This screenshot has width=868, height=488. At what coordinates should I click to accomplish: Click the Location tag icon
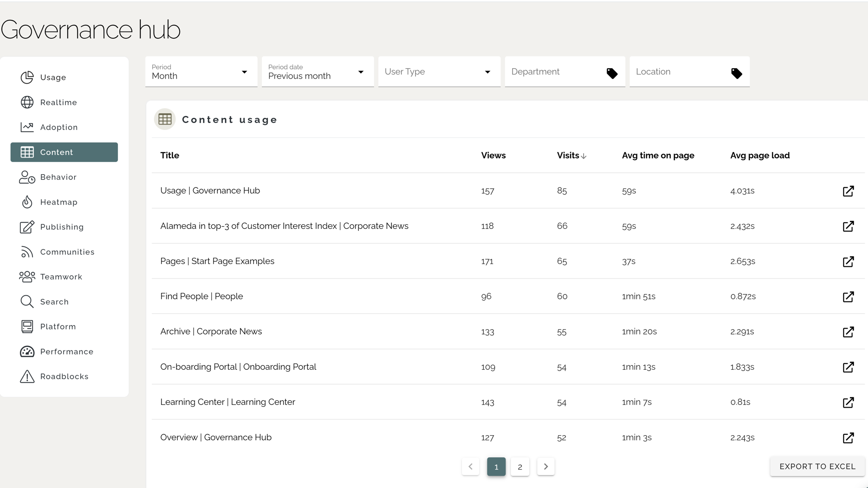pos(737,73)
